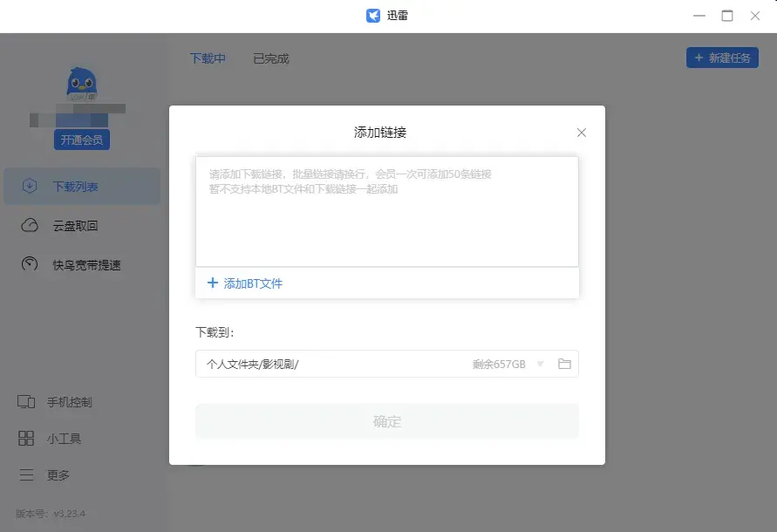Switch to the 下载中 tab

208,58
